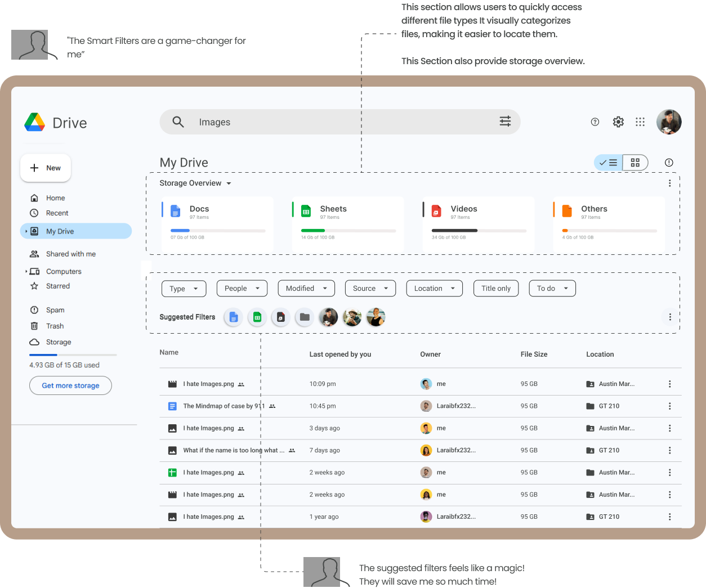Go to Home in sidebar

[55, 198]
